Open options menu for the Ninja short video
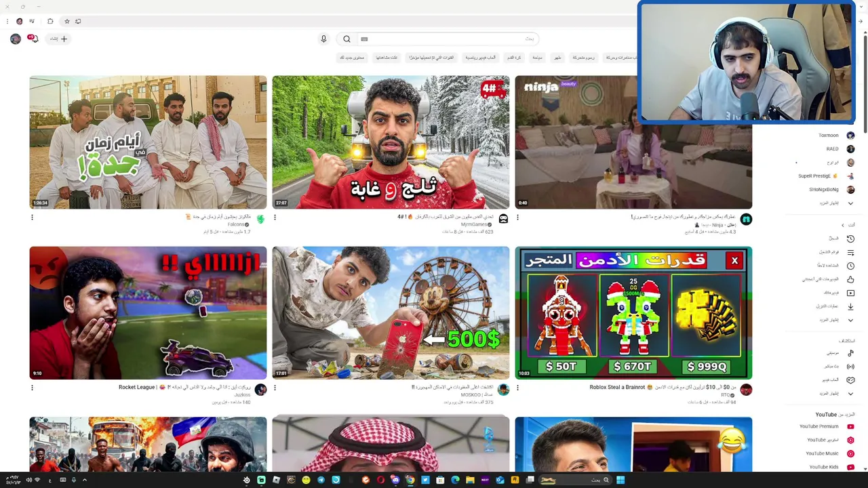The image size is (868, 488). coord(517,218)
